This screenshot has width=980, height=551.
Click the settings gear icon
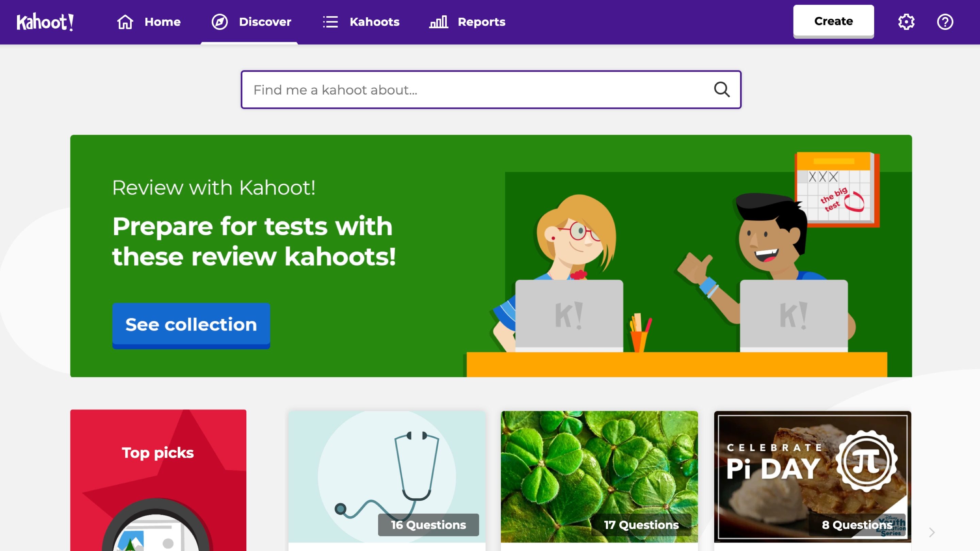tap(906, 21)
